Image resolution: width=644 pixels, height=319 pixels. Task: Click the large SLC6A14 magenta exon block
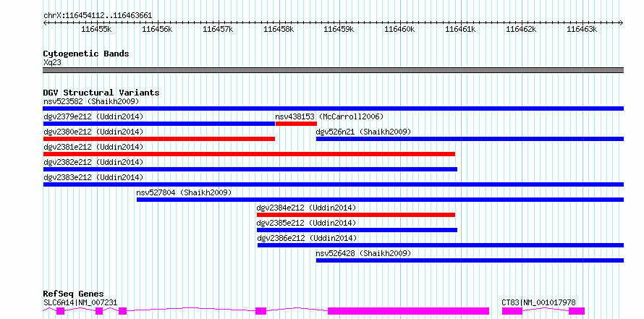point(408,311)
